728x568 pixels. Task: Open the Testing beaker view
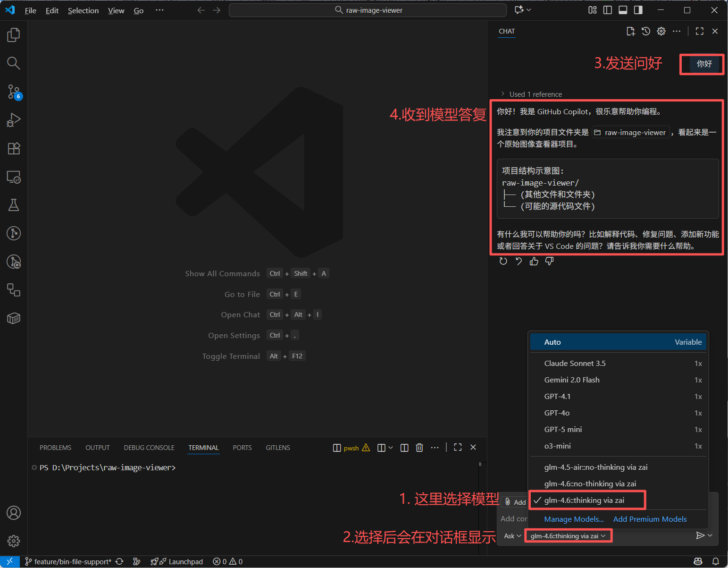coord(14,205)
